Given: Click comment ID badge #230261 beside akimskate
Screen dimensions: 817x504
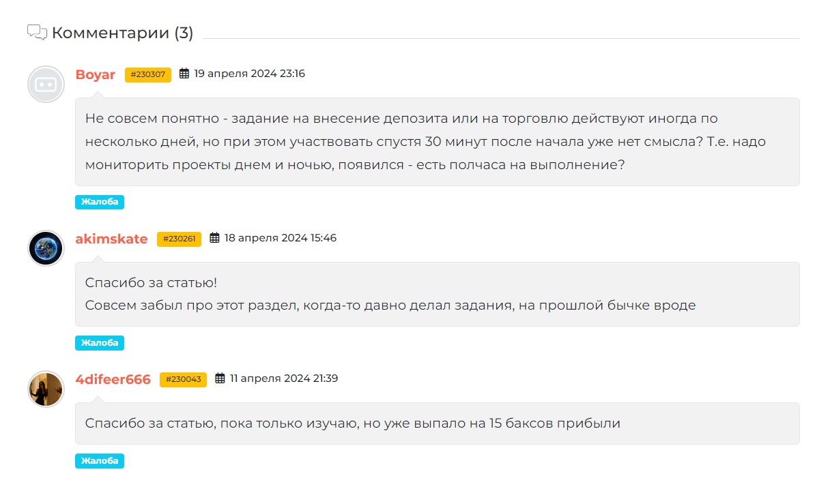Looking at the screenshot, I should [x=179, y=239].
